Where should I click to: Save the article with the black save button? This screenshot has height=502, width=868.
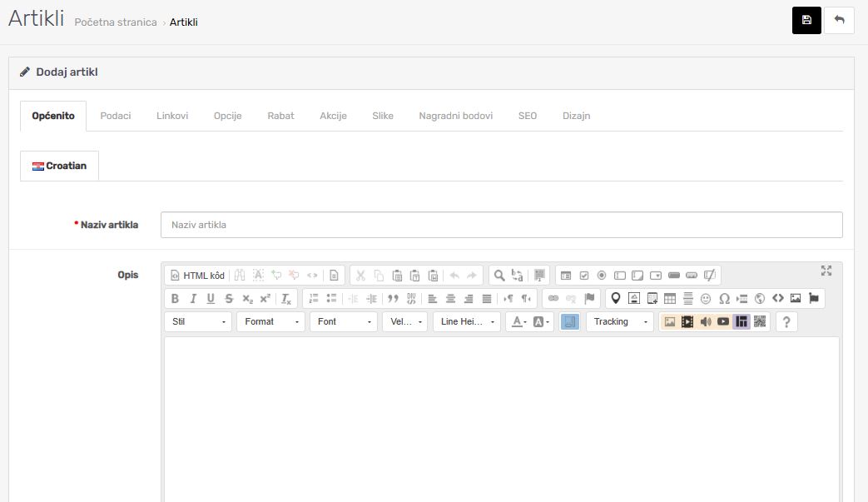(x=806, y=21)
